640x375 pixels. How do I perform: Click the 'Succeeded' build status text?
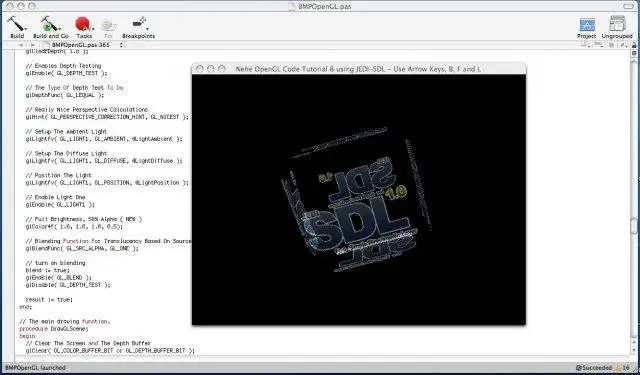coord(597,368)
